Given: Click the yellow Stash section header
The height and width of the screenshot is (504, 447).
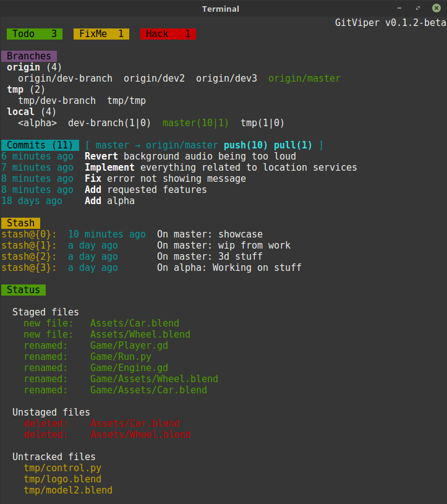Looking at the screenshot, I should point(20,223).
